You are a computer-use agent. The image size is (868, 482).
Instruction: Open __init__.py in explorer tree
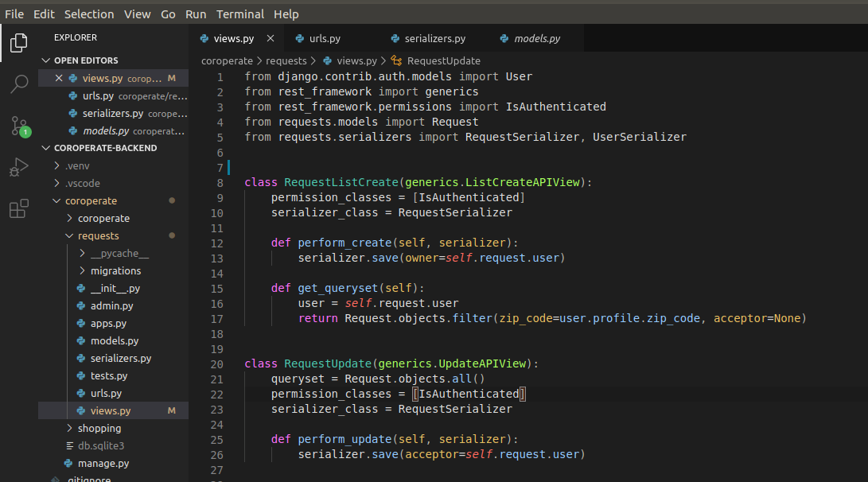tap(114, 288)
